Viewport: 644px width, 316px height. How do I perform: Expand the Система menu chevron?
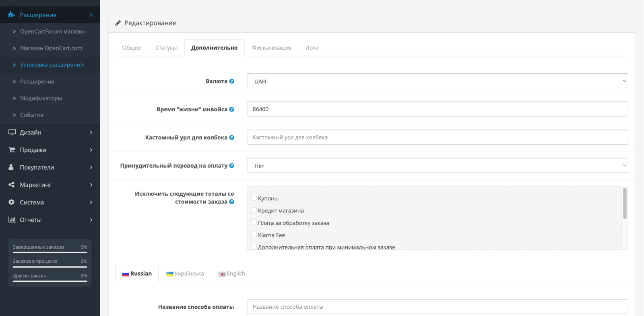pos(91,202)
